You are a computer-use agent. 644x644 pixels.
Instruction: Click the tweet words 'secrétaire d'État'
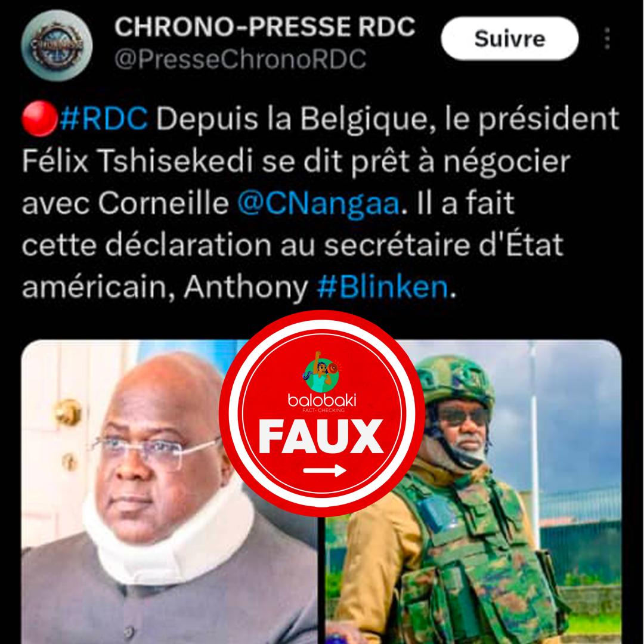pos(444,245)
